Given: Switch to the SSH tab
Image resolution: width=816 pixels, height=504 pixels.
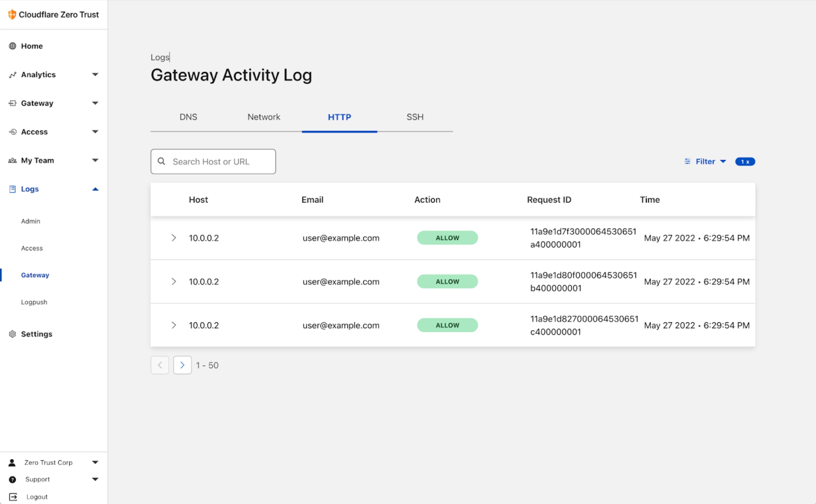Looking at the screenshot, I should click(x=415, y=117).
